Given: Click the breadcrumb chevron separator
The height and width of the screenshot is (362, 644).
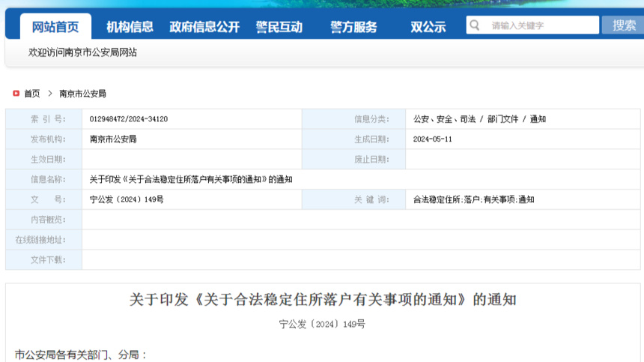Looking at the screenshot, I should point(49,93).
